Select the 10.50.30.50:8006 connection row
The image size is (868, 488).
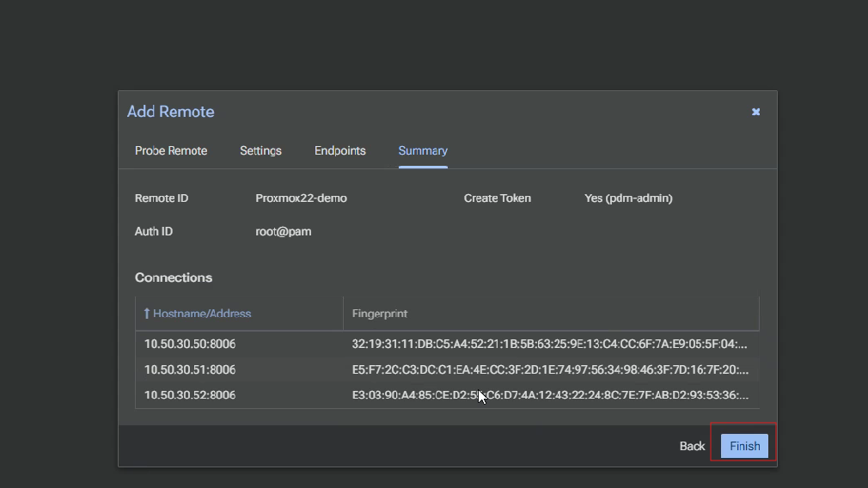click(190, 344)
